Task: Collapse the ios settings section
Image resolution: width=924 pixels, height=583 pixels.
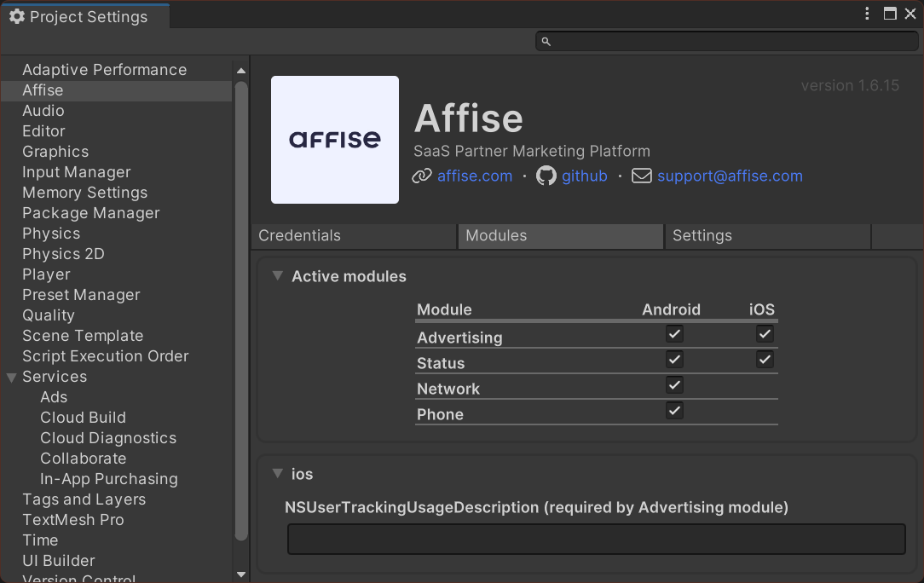Action: [277, 474]
